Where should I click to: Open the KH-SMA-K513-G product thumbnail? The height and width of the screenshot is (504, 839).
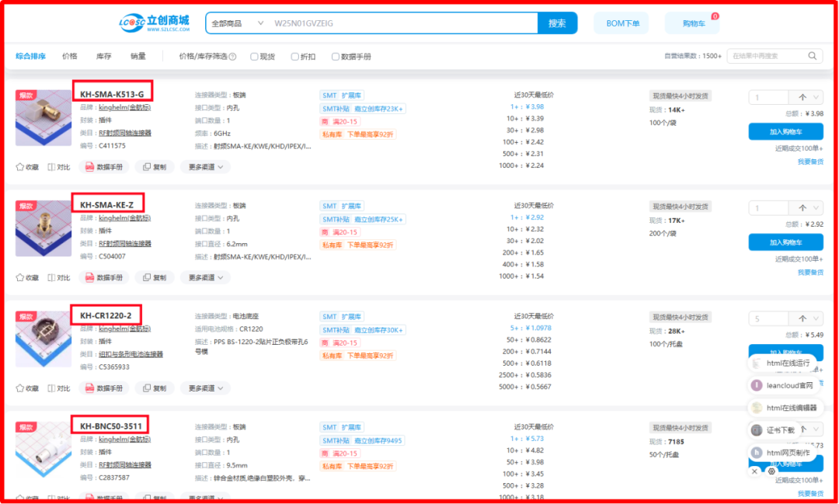[x=44, y=118]
